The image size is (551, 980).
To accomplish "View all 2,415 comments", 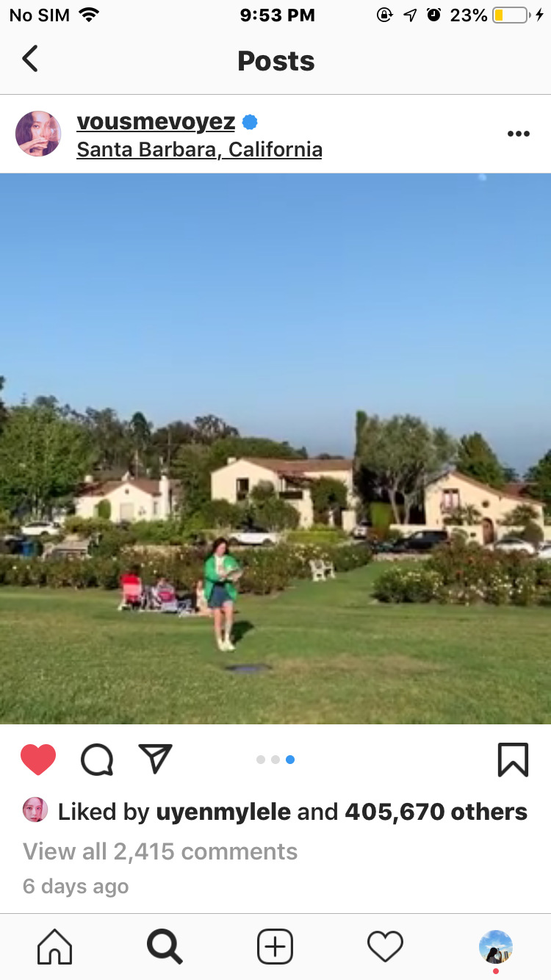I will tap(160, 851).
